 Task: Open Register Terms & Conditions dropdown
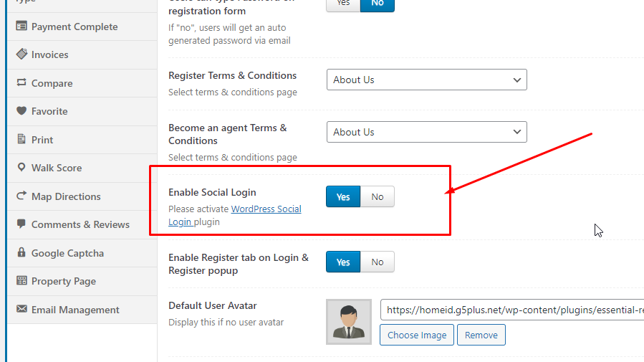tap(426, 80)
